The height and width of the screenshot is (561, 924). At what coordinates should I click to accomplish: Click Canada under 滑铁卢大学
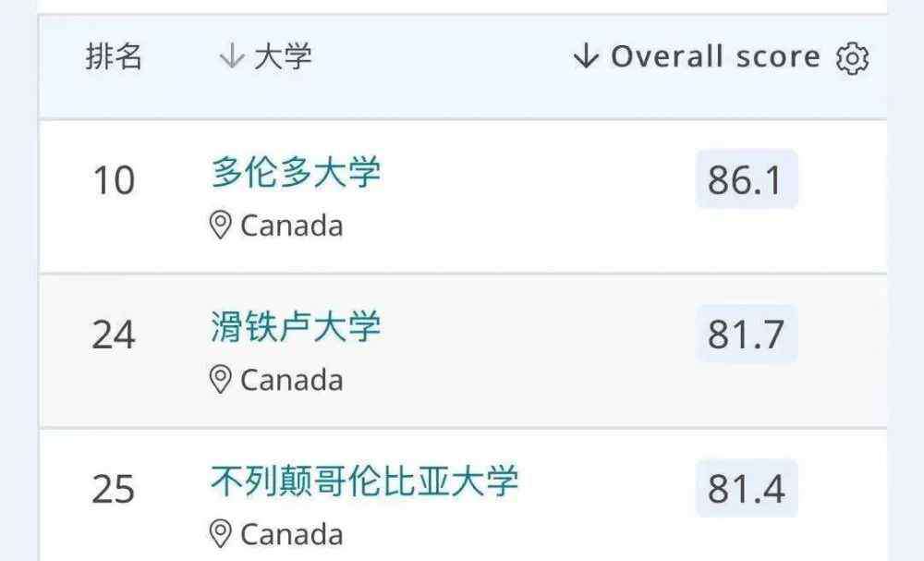(292, 380)
